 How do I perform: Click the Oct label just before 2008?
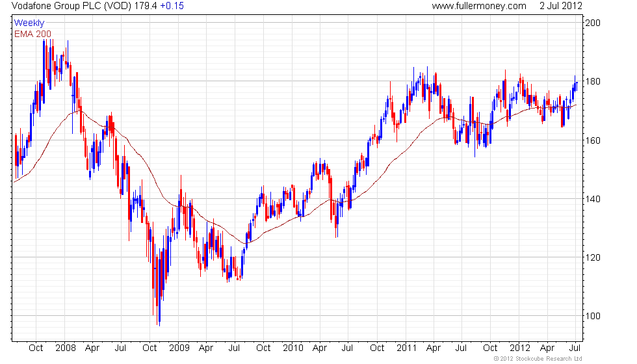pyautogui.click(x=36, y=348)
